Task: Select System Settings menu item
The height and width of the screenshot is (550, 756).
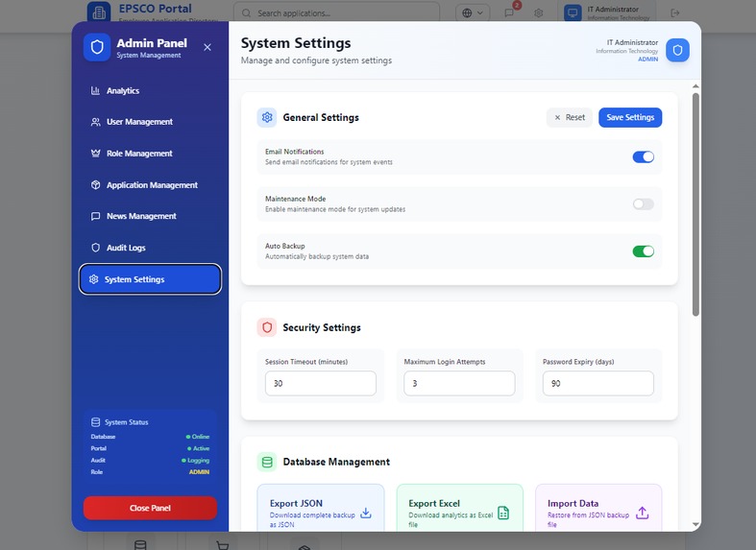Action: point(150,279)
